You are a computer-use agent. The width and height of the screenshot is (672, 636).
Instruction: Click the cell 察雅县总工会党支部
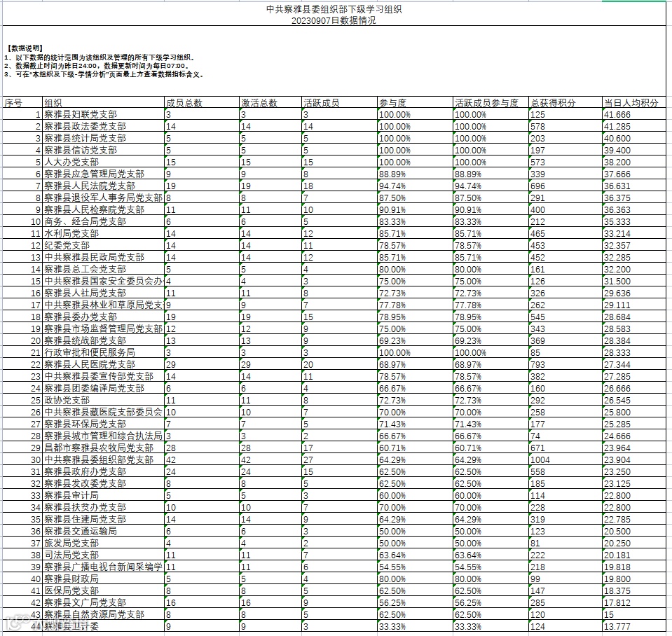point(103,270)
